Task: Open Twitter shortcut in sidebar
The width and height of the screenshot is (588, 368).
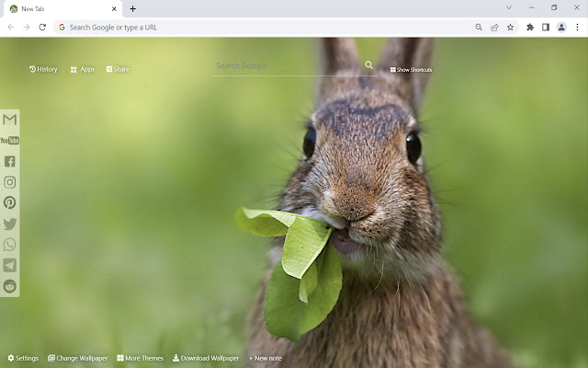Action: pyautogui.click(x=10, y=224)
